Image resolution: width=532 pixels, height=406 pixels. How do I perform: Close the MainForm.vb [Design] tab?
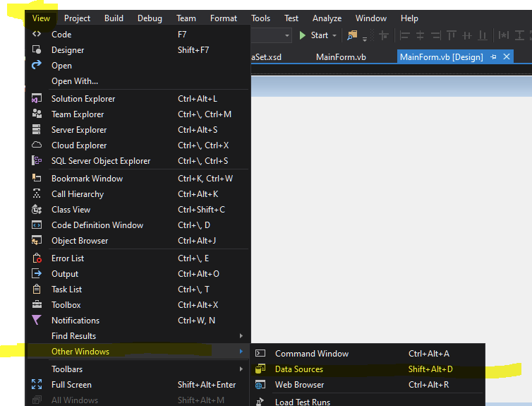(507, 56)
